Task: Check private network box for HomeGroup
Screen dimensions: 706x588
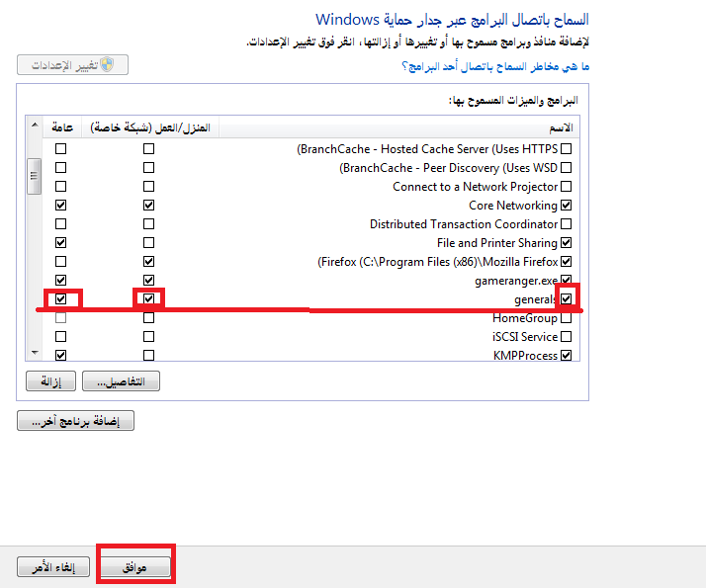Action: point(148,317)
